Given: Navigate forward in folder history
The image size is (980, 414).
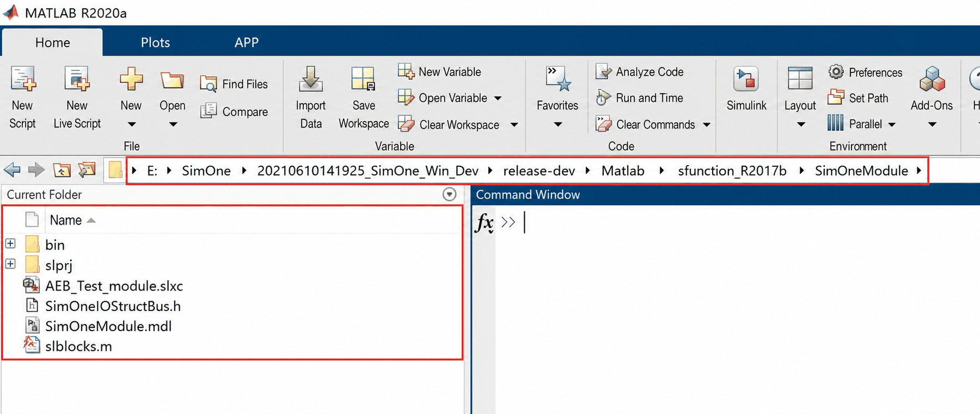Looking at the screenshot, I should [x=36, y=171].
